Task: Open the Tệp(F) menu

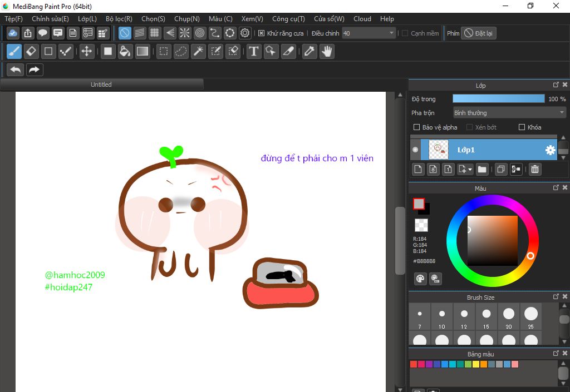Action: [13, 19]
